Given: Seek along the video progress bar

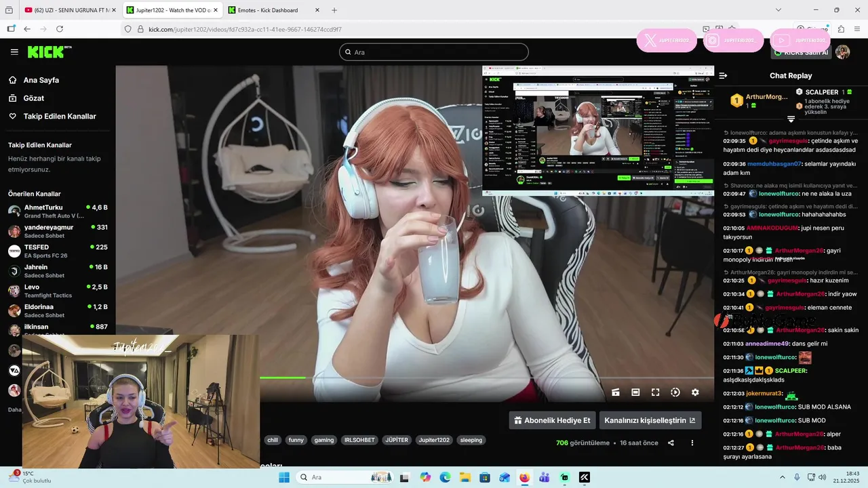Looking at the screenshot, I should click(486, 378).
